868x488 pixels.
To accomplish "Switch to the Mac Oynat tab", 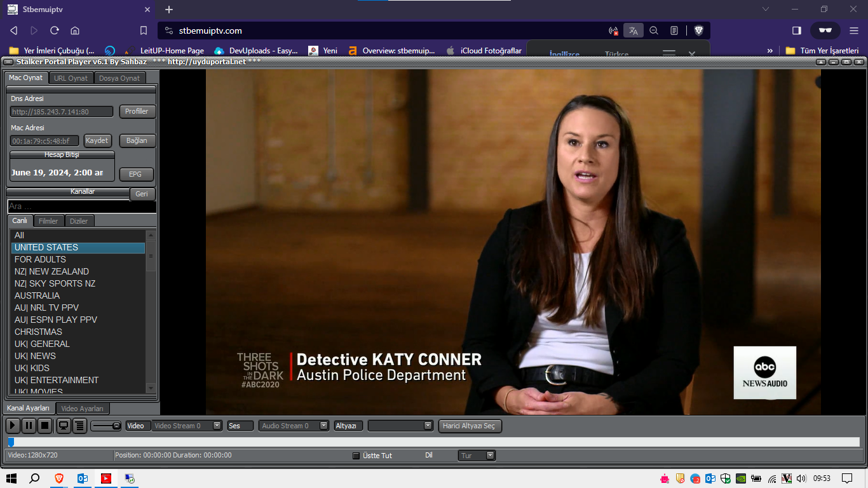I will coord(26,78).
